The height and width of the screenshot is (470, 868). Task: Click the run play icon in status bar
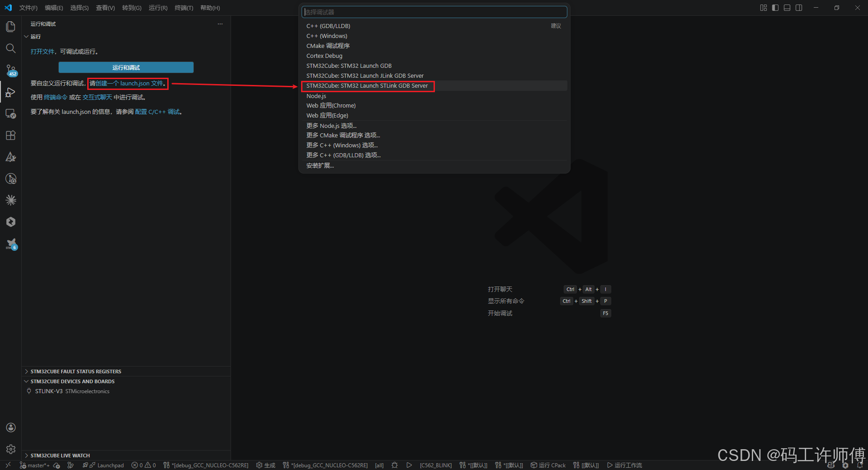click(409, 465)
